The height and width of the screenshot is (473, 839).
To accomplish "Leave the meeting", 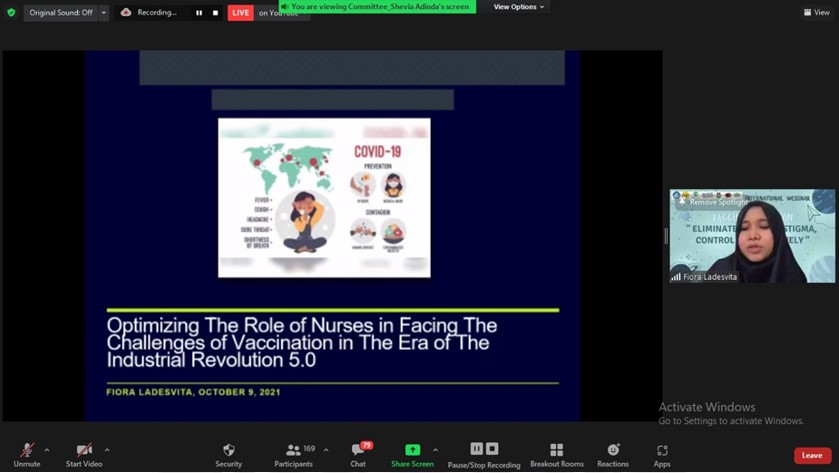I will coord(811,456).
